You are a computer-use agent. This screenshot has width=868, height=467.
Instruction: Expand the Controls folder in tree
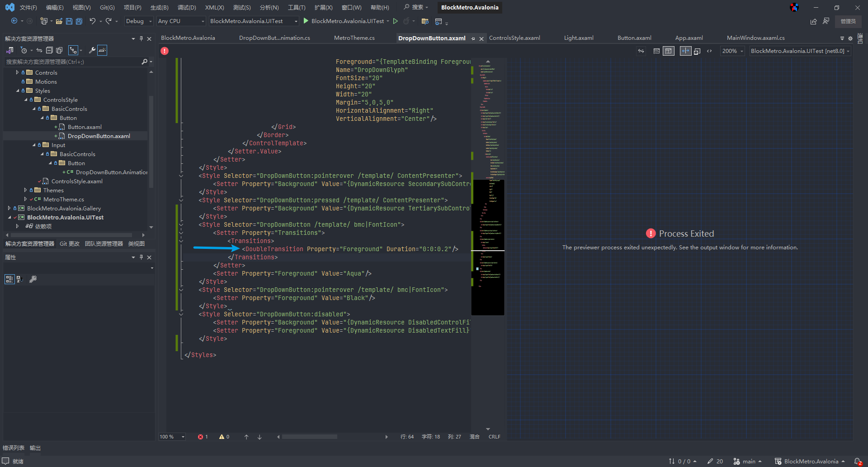17,72
